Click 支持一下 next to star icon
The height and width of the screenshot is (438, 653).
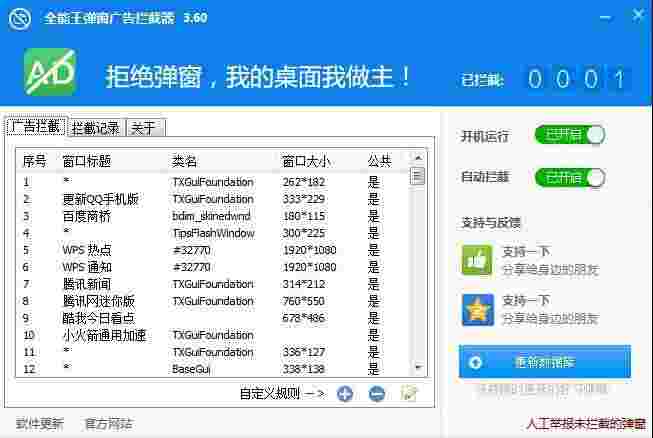coord(526,301)
